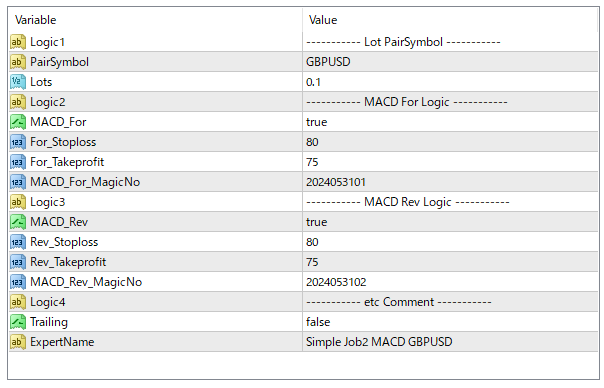Edit the Lots value 0.1

(x=450, y=82)
